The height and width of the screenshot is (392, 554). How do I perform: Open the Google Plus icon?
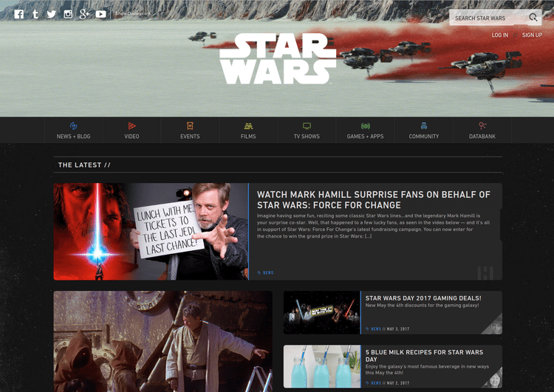84,14
